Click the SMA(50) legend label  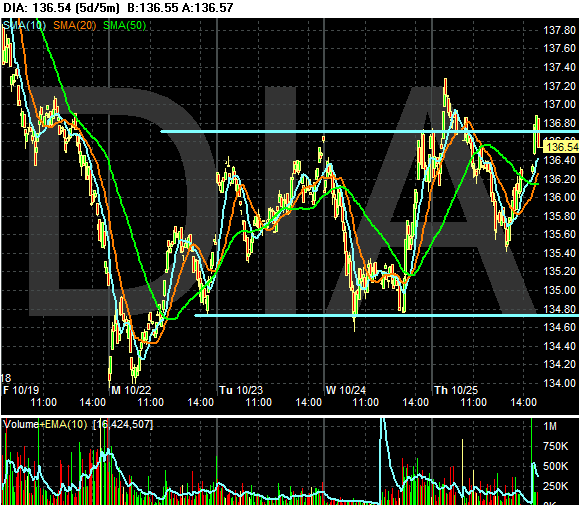coord(125,25)
